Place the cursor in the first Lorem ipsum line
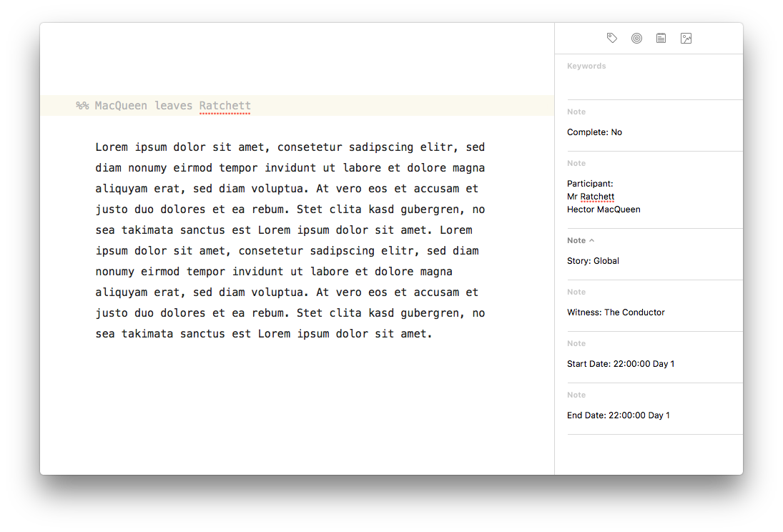Image resolution: width=783 pixels, height=532 pixels. 290,147
